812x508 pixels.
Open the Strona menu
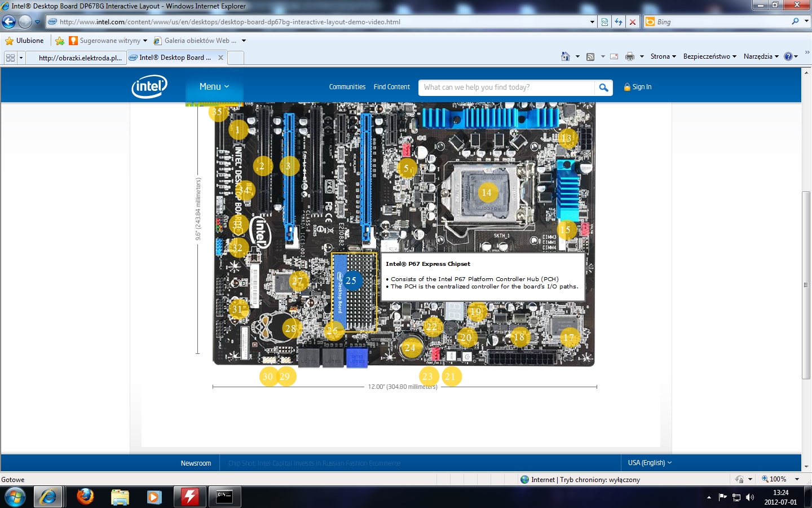(x=663, y=56)
